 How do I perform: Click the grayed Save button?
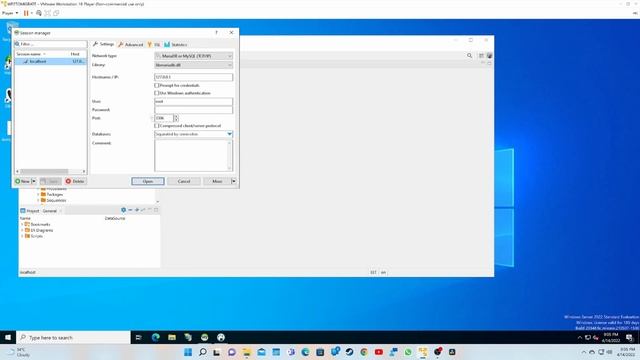[x=50, y=181]
